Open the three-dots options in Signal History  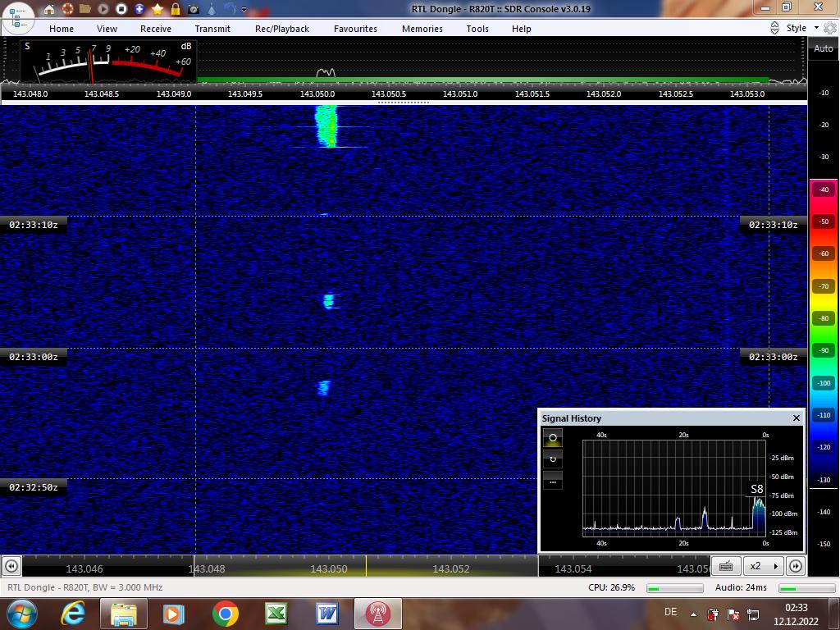pyautogui.click(x=553, y=480)
